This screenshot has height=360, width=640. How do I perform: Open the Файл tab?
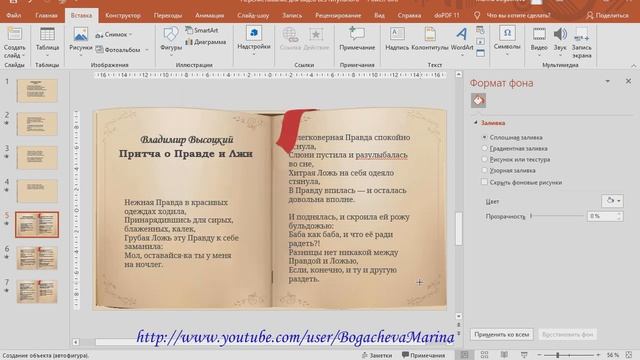[13, 16]
